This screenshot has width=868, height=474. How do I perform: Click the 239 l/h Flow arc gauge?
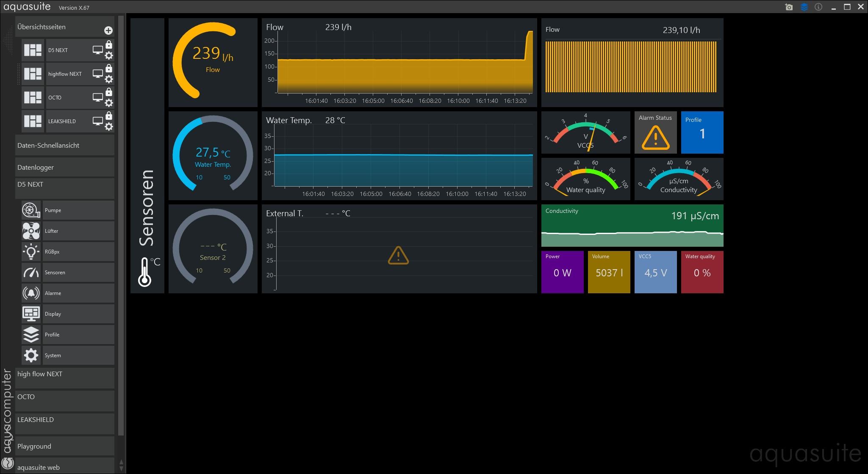pos(213,63)
